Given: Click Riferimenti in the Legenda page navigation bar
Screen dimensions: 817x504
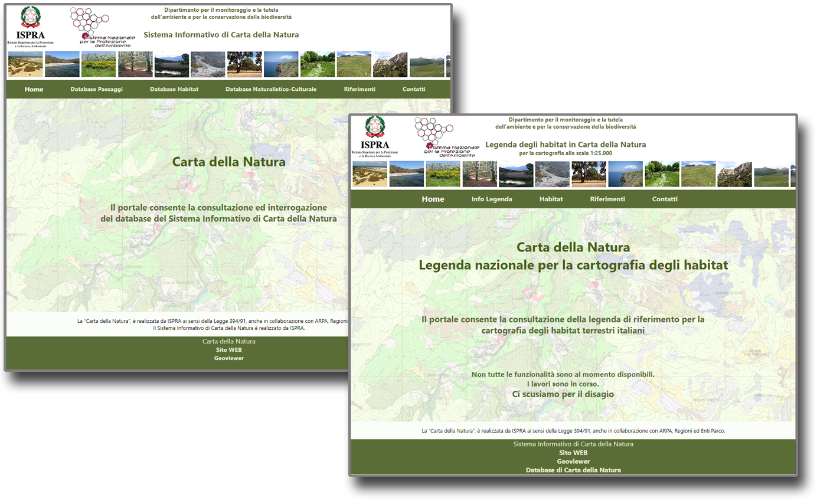Looking at the screenshot, I should tap(607, 199).
